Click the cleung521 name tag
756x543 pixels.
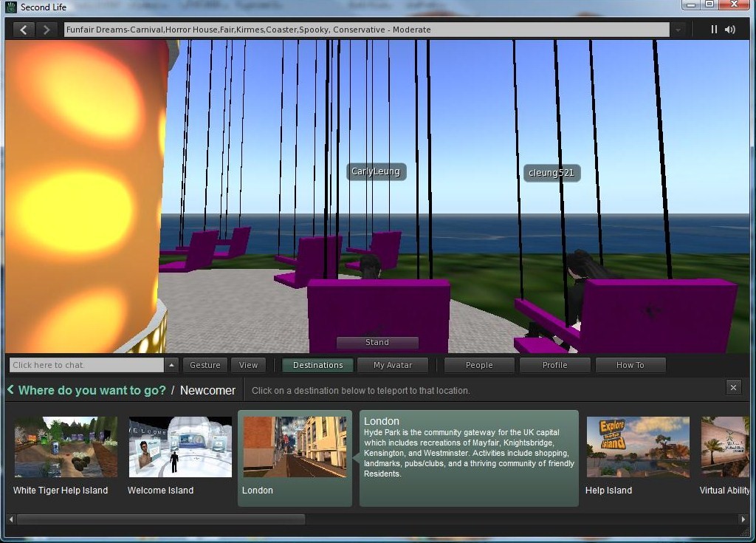click(551, 173)
